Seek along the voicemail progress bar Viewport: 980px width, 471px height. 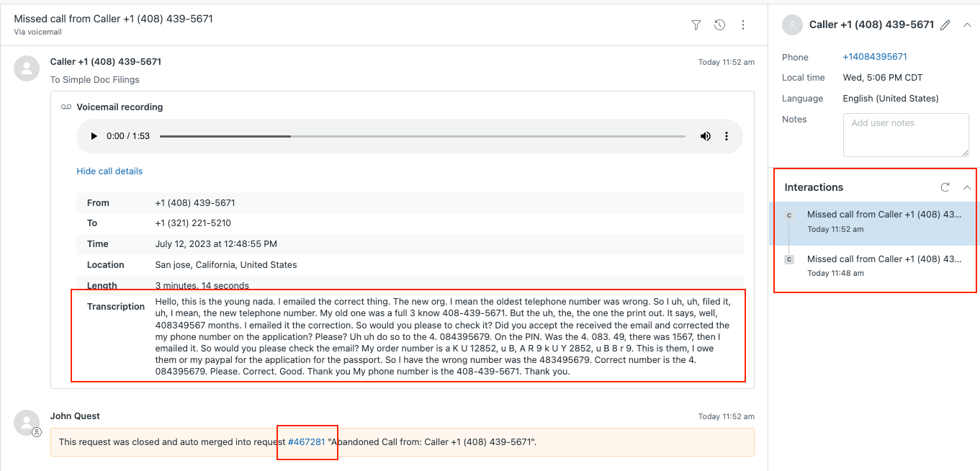tap(423, 136)
